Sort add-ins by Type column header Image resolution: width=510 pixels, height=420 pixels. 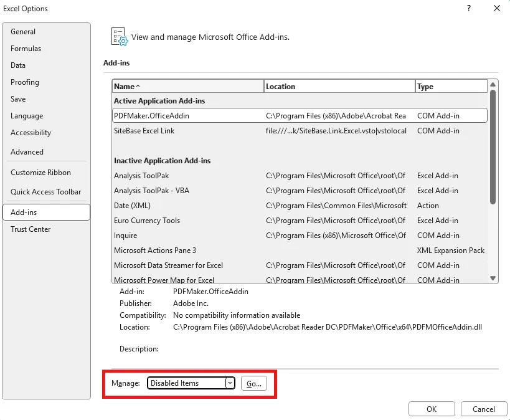(451, 86)
